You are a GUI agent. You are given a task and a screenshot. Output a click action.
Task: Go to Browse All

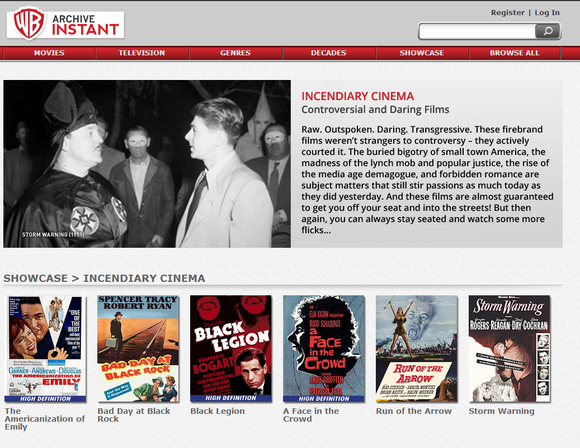point(515,53)
